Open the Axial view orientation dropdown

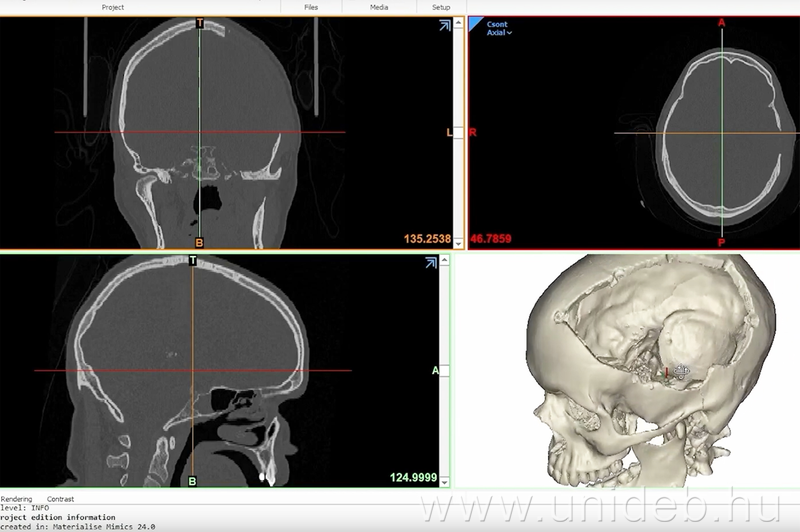(499, 33)
